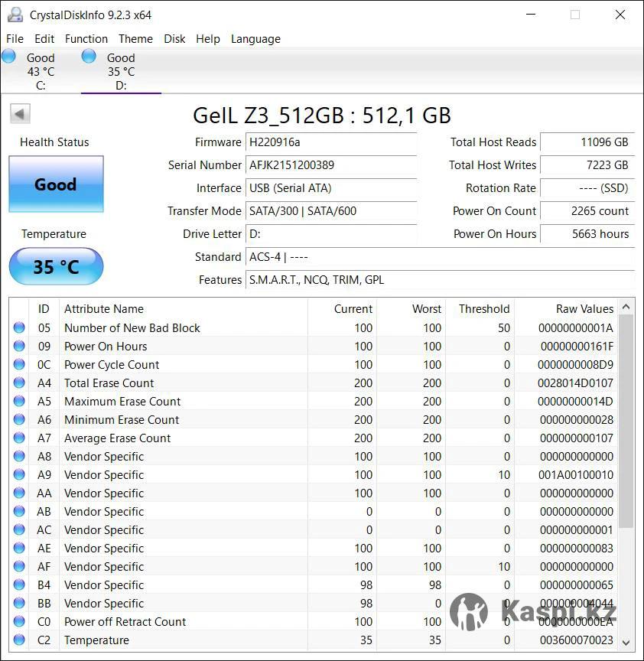This screenshot has width=644, height=661.
Task: Click the Interface field USB (Serial ATA)
Action: (x=331, y=188)
